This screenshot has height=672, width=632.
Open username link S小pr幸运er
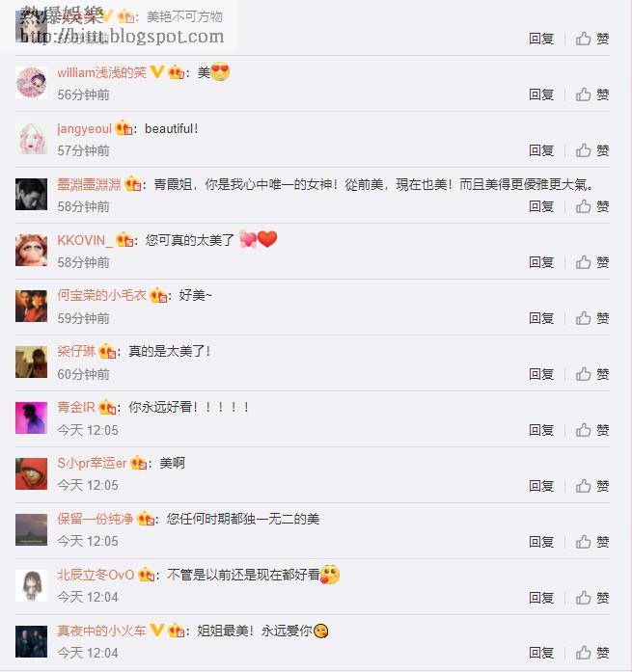93,464
